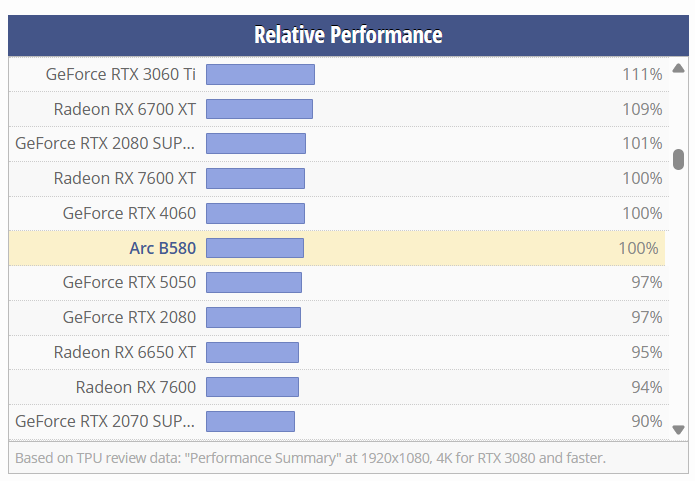The height and width of the screenshot is (481, 695).
Task: Click the Relative Performance header
Action: (348, 35)
